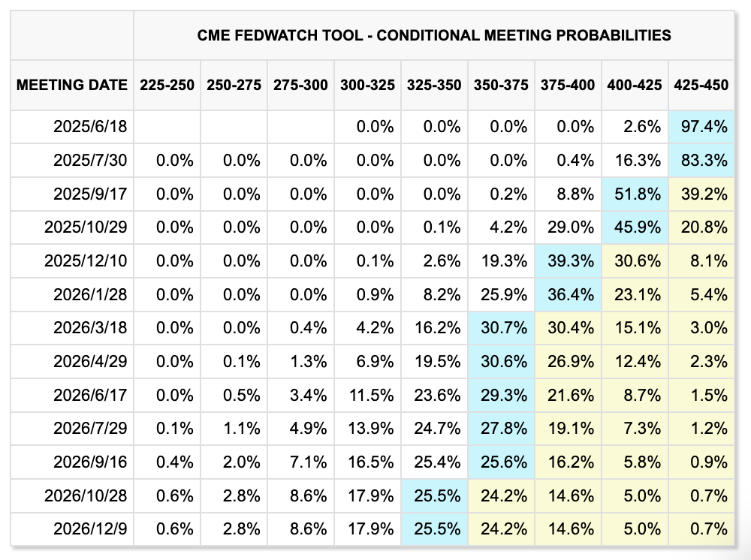Select the 2026/9/16 meeting date label
Screen dimensions: 751x560
(91, 462)
